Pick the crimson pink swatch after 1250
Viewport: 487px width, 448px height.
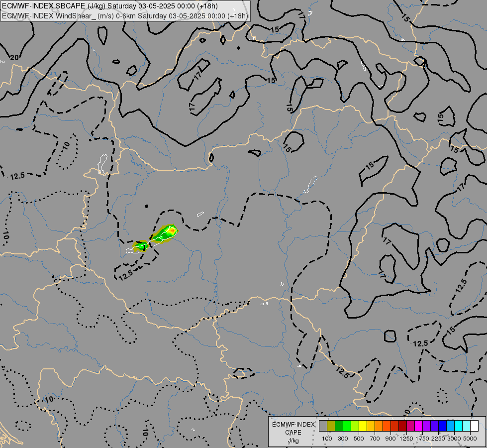coord(410,426)
